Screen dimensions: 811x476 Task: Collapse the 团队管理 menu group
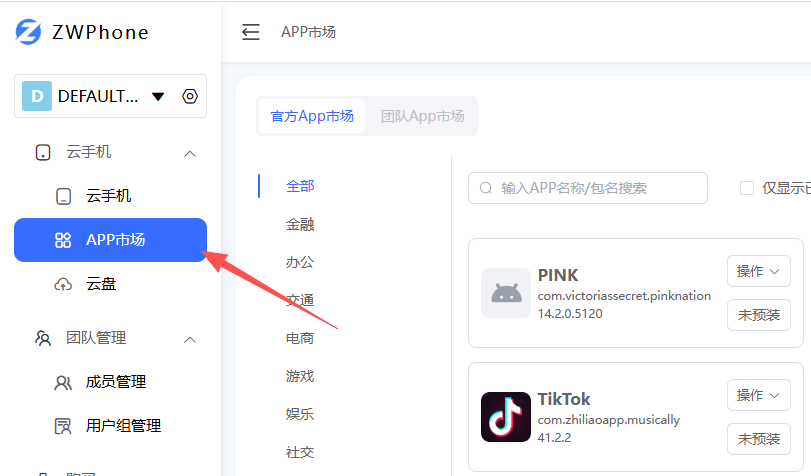[190, 339]
